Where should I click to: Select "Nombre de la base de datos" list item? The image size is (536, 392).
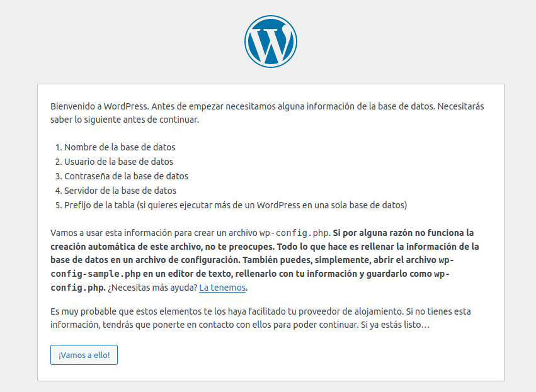(x=120, y=147)
